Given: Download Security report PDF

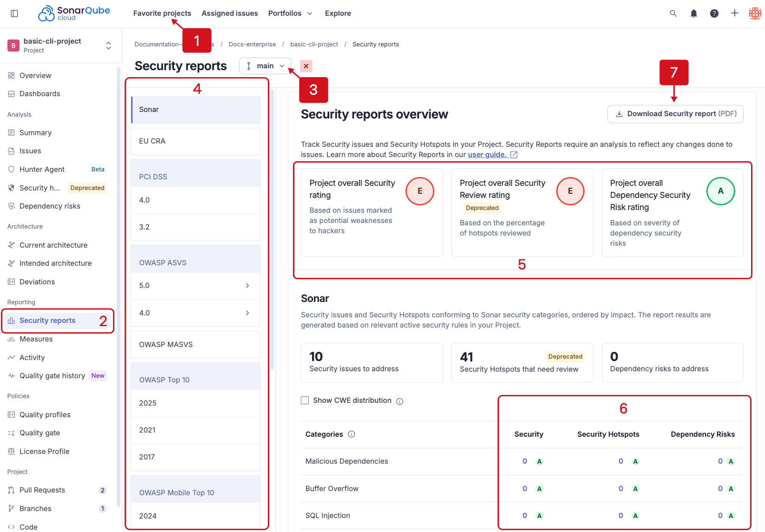Looking at the screenshot, I should coord(675,114).
